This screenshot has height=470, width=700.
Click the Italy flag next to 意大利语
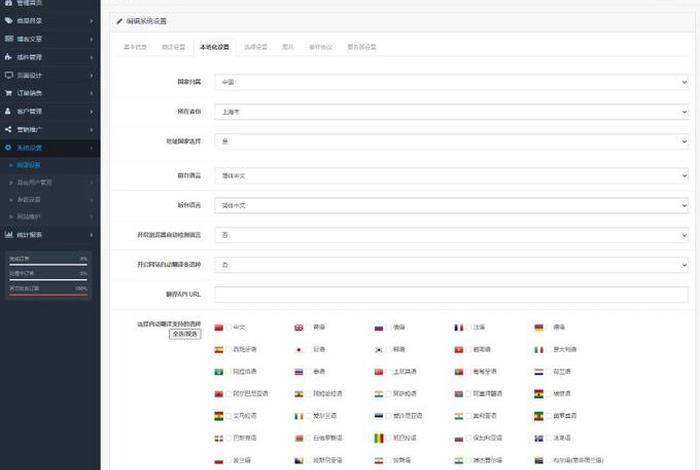click(539, 349)
